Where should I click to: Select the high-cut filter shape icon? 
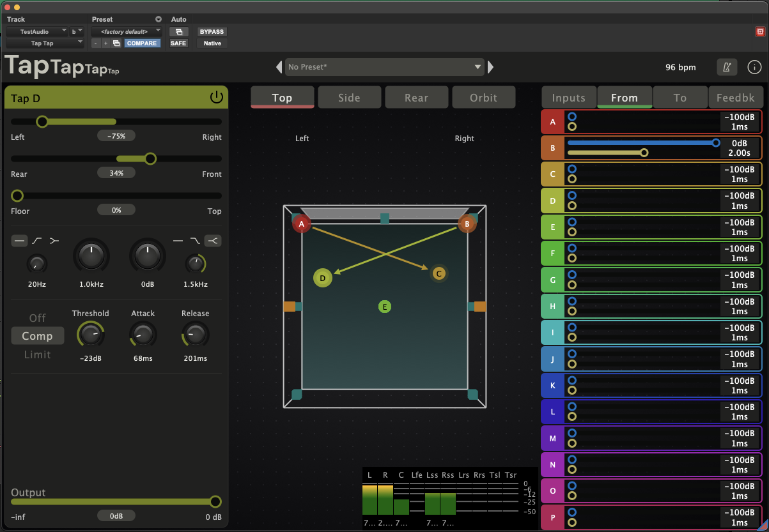point(195,240)
